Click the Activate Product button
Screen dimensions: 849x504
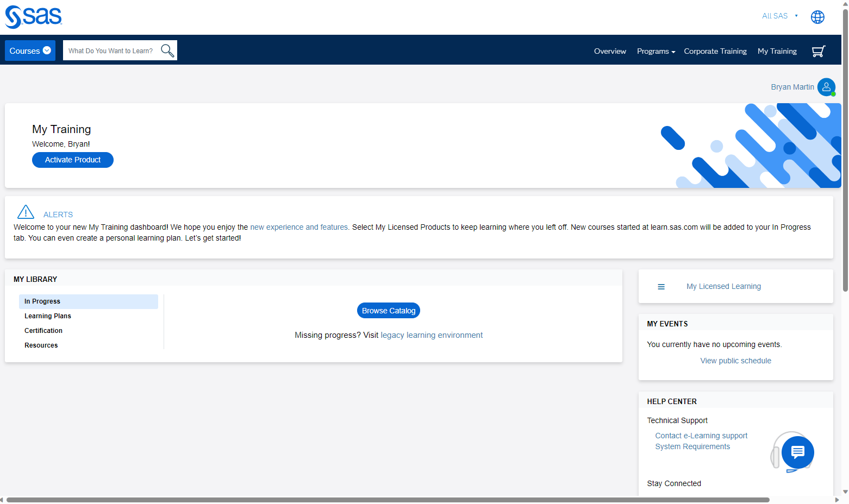coord(72,160)
